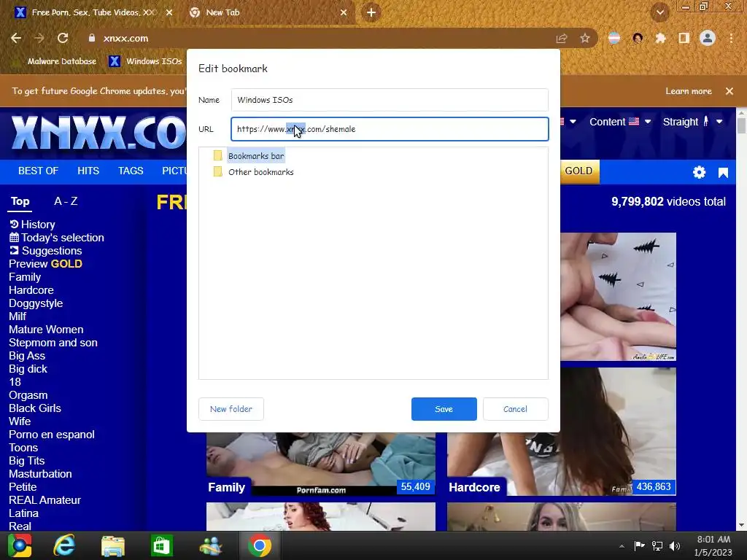Open the HITS menu item
Image resolution: width=747 pixels, height=560 pixels.
click(x=88, y=171)
